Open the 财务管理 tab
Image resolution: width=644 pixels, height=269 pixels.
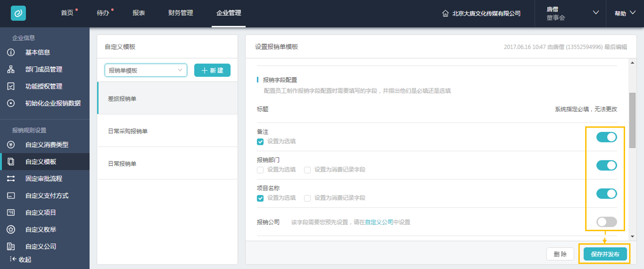tap(181, 13)
